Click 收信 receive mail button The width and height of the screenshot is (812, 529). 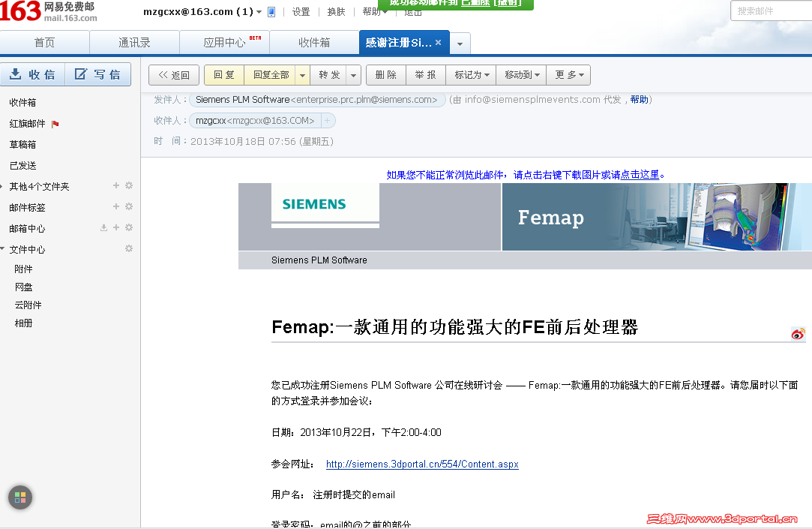[x=33, y=74]
